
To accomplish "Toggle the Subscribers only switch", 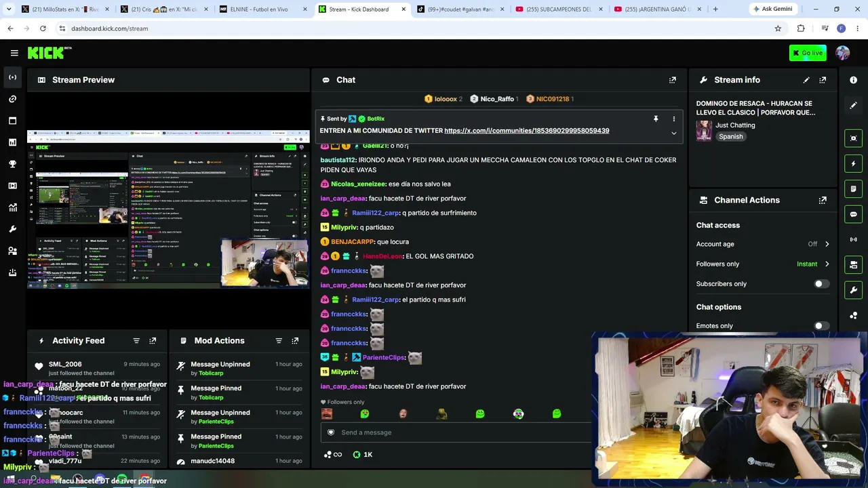I will pos(821,284).
